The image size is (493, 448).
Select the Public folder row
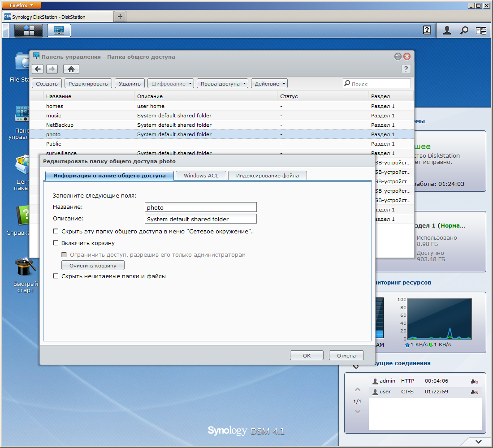click(222, 144)
